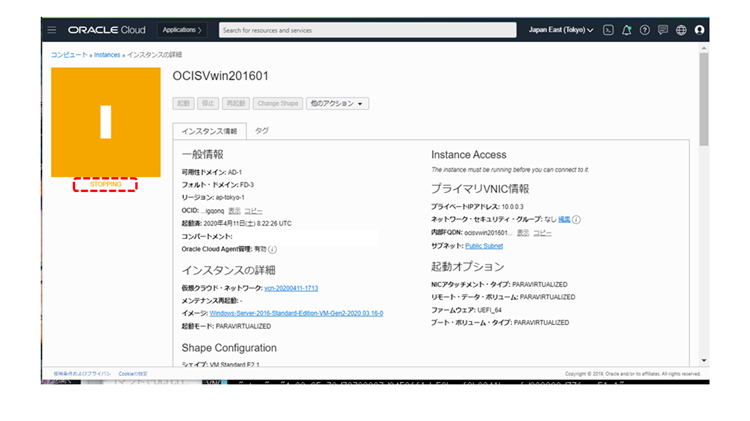Go to コンピュート breadcrumb
The height and width of the screenshot is (421, 750).
pyautogui.click(x=69, y=55)
